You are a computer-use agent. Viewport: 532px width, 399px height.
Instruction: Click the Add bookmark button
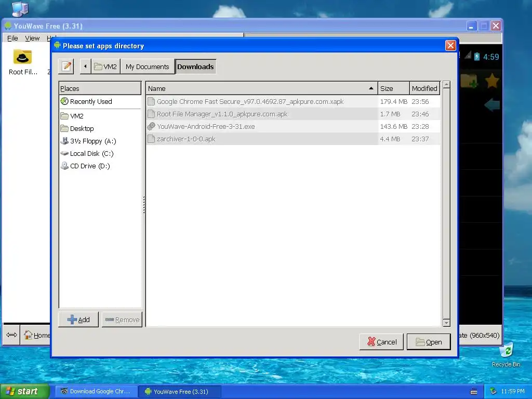click(x=78, y=320)
